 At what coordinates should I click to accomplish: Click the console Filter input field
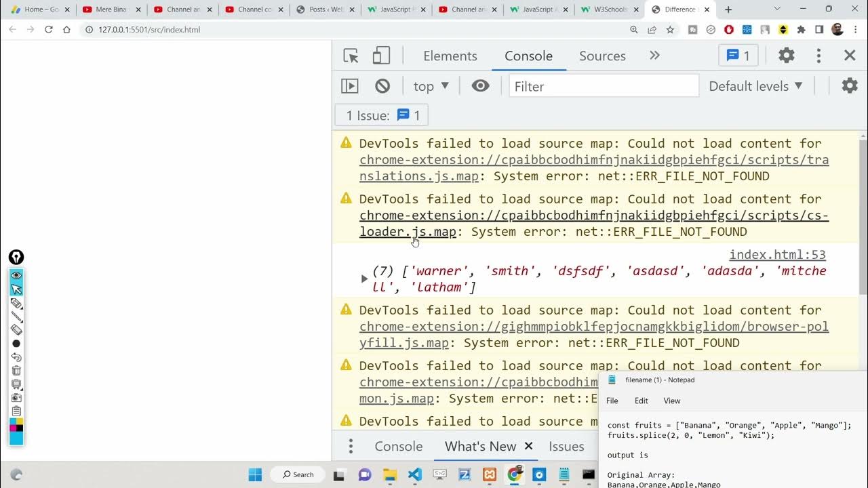tap(604, 86)
